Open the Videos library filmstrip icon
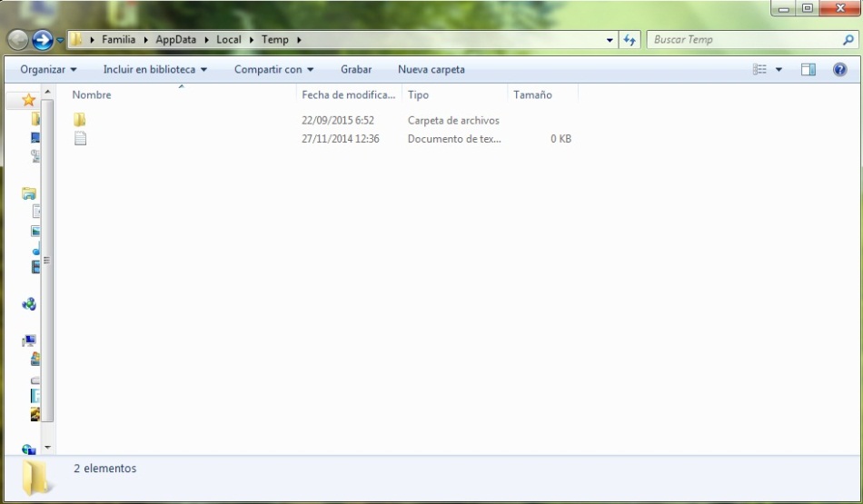This screenshot has height=504, width=863. (x=35, y=267)
